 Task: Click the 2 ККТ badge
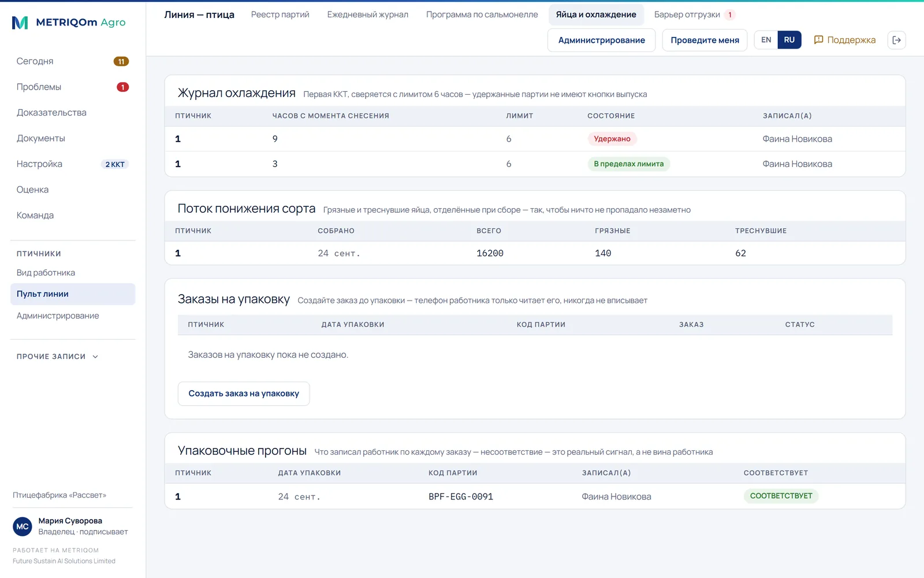pos(115,164)
